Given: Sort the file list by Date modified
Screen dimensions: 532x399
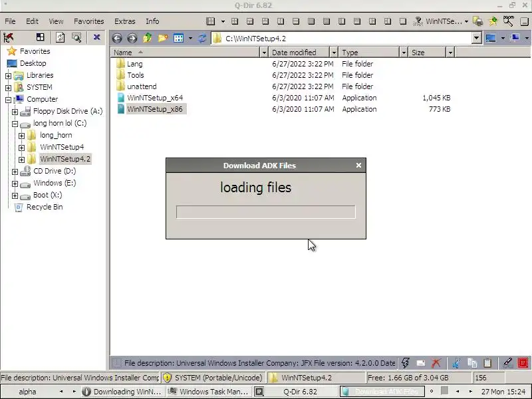Looking at the screenshot, I should pyautogui.click(x=299, y=53).
